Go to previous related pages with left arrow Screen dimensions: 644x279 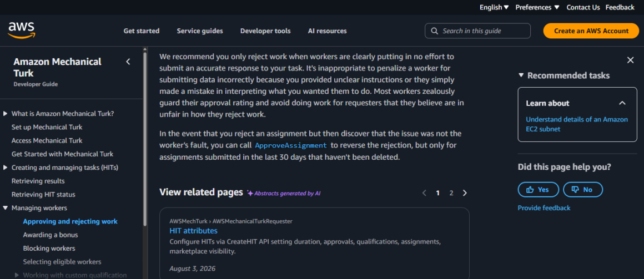pos(424,193)
